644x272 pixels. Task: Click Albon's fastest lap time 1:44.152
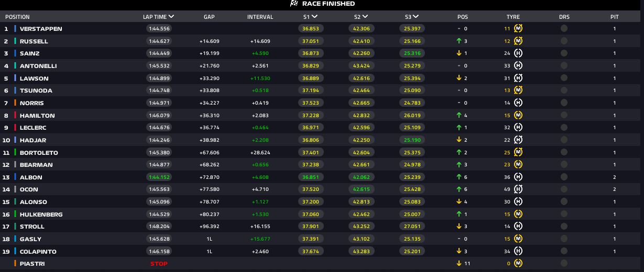pyautogui.click(x=158, y=177)
